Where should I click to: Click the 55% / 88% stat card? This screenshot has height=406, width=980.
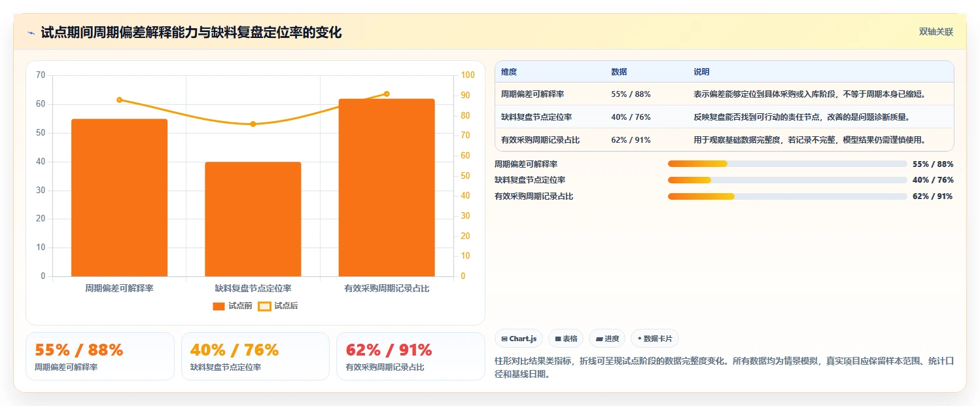(100, 356)
